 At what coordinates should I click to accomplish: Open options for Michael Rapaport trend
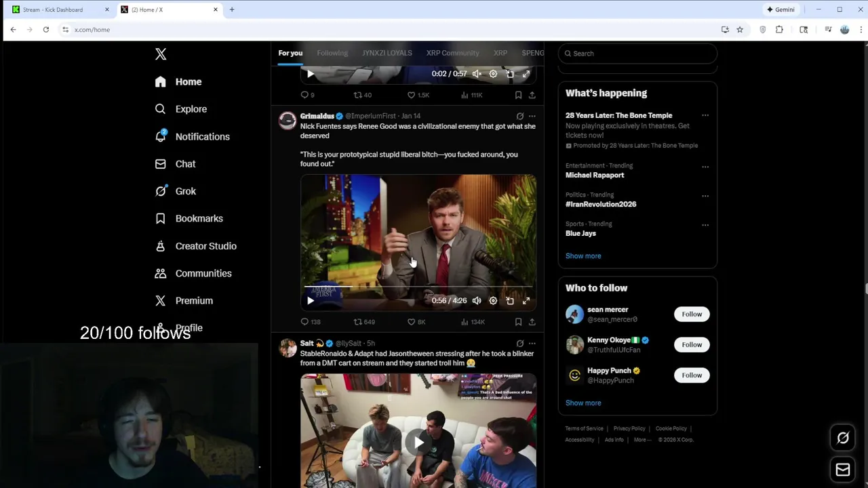(705, 167)
